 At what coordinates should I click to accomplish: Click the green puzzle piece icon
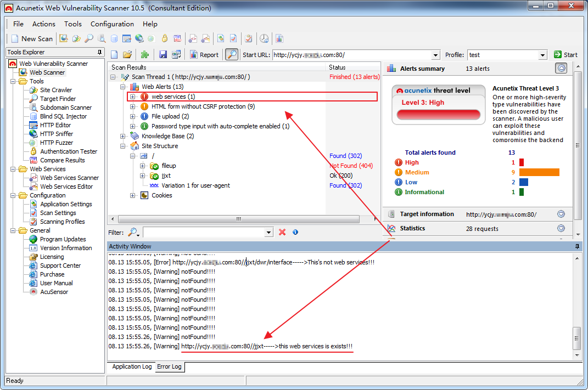(144, 54)
